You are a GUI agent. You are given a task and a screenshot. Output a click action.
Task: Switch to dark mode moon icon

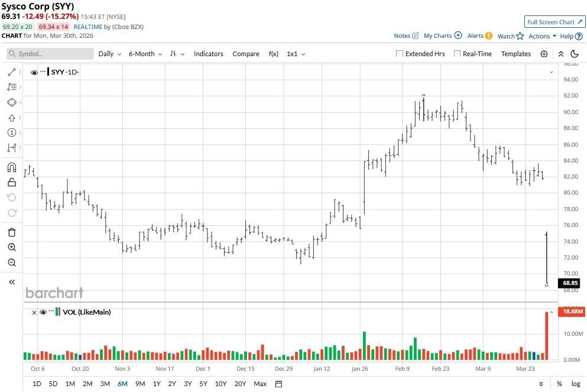point(575,54)
